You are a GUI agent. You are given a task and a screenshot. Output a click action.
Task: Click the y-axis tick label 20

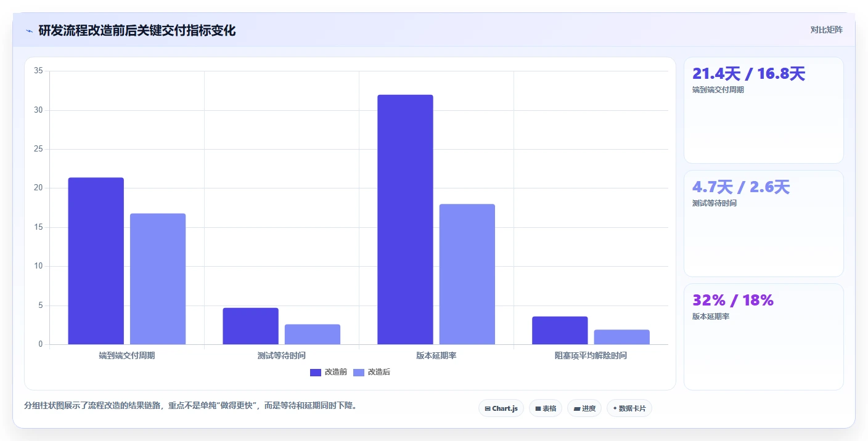click(x=38, y=188)
